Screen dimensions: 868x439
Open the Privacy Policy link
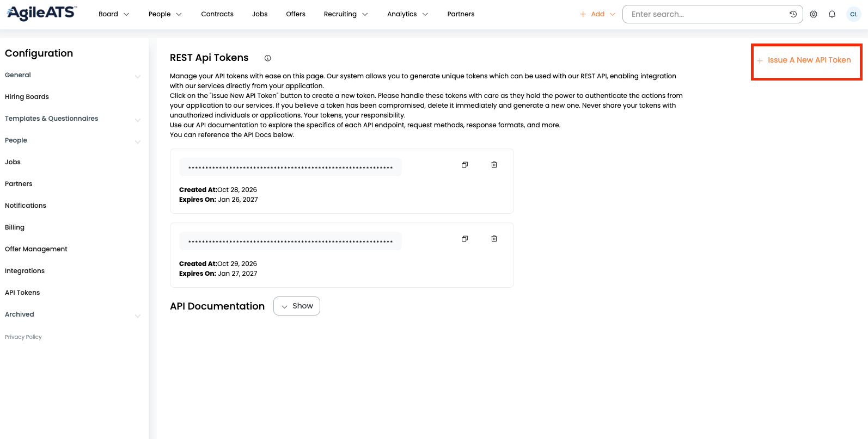(23, 337)
